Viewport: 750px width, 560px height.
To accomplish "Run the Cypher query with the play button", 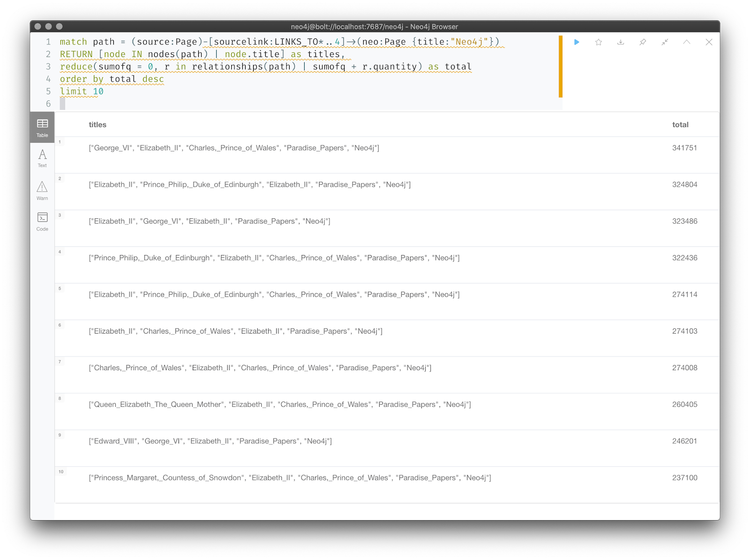I will [x=577, y=42].
